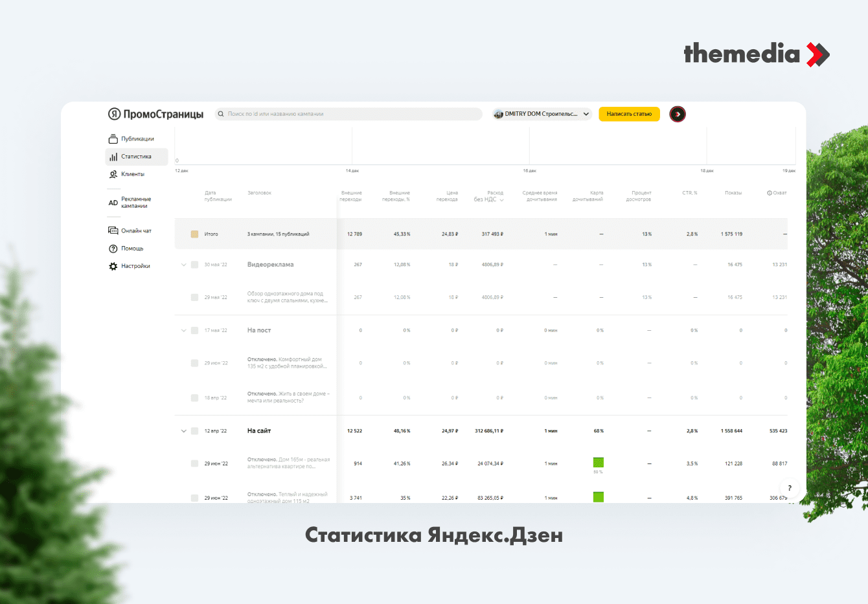Focus the campaign search field

(348, 114)
